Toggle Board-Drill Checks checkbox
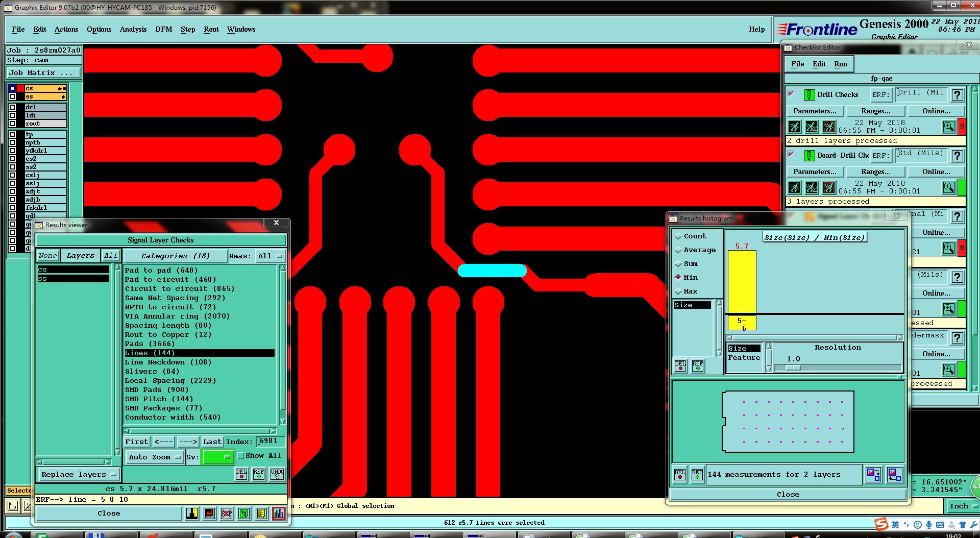980x538 pixels. [791, 154]
